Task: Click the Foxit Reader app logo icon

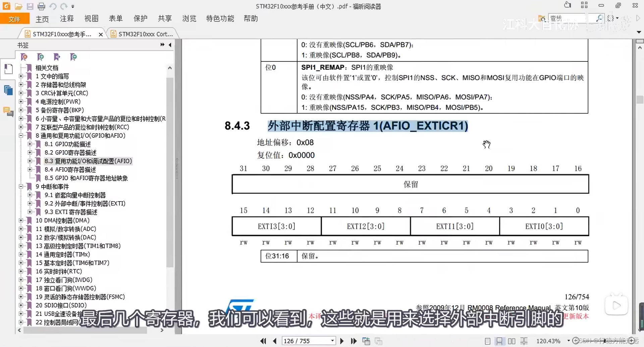Action: 6,6
